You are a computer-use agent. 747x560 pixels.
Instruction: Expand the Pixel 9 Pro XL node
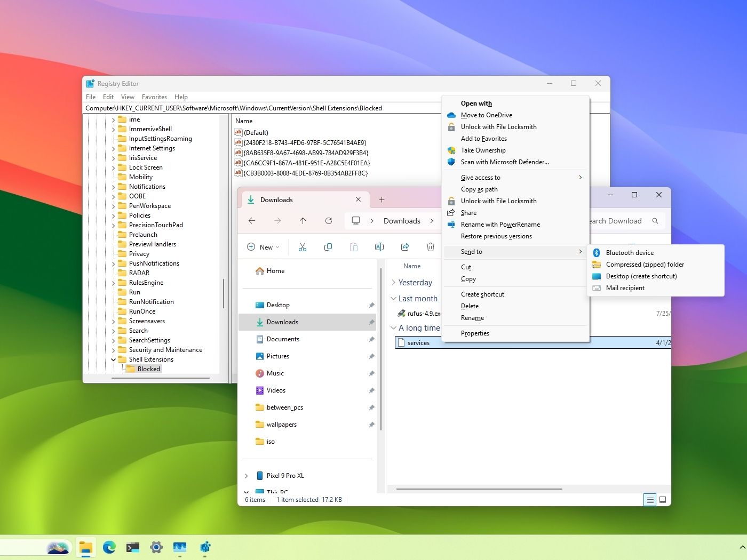[246, 476]
